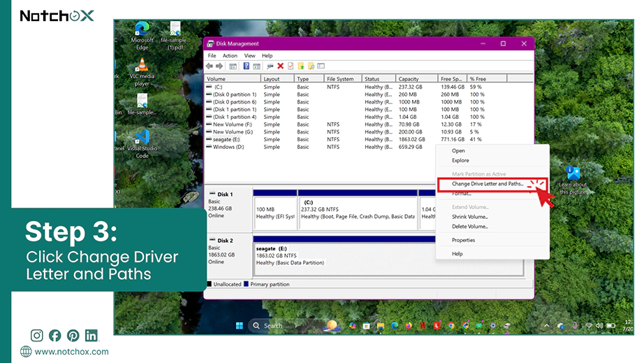The image size is (644, 363).
Task: Sort by the Layout column header
Action: [x=277, y=79]
